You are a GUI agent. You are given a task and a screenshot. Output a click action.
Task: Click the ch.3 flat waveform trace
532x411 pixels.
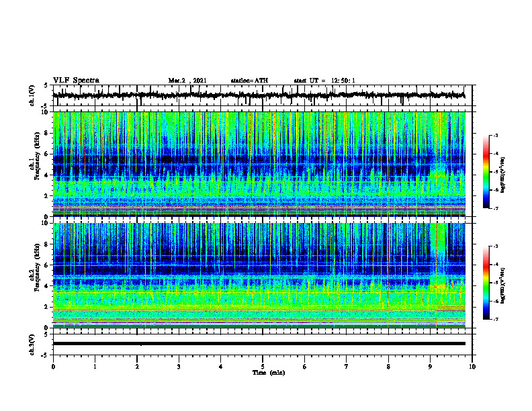click(259, 344)
